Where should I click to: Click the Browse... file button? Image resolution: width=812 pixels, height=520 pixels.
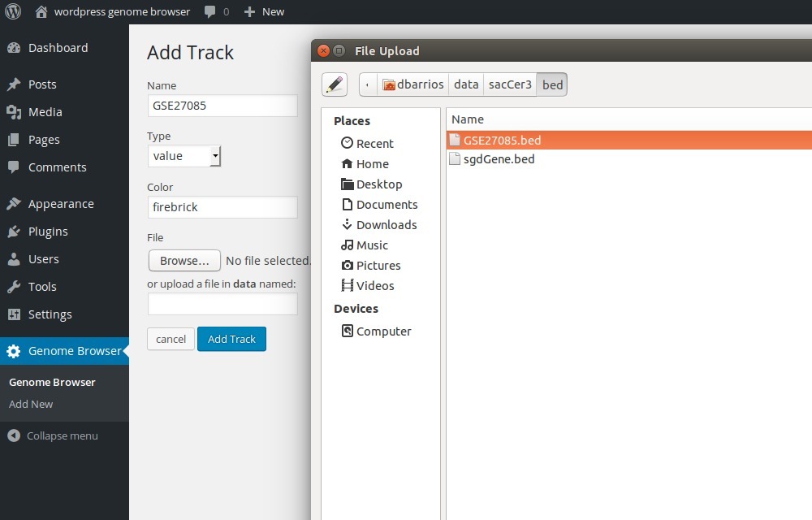pyautogui.click(x=184, y=261)
